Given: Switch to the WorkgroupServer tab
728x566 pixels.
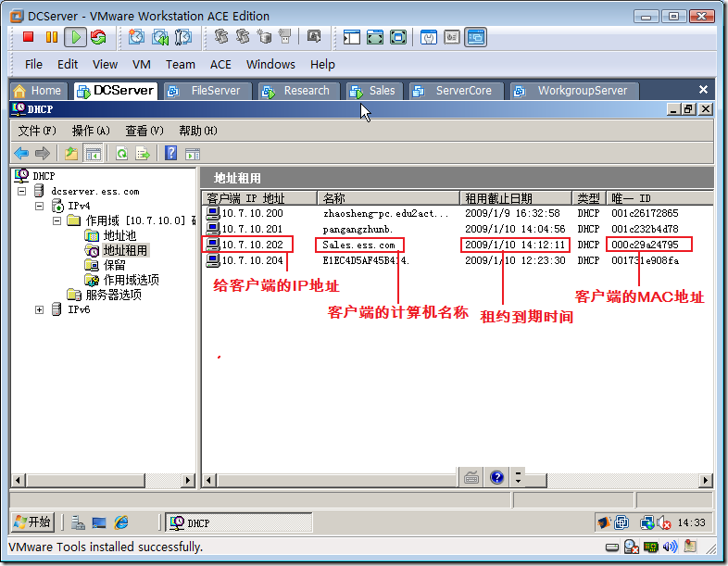Looking at the screenshot, I should click(x=574, y=91).
